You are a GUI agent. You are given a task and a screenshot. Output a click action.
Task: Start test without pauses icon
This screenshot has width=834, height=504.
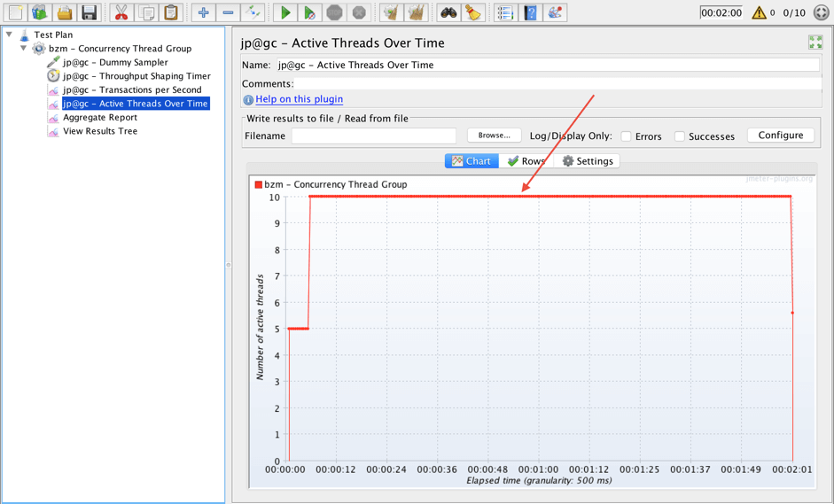[x=309, y=12]
